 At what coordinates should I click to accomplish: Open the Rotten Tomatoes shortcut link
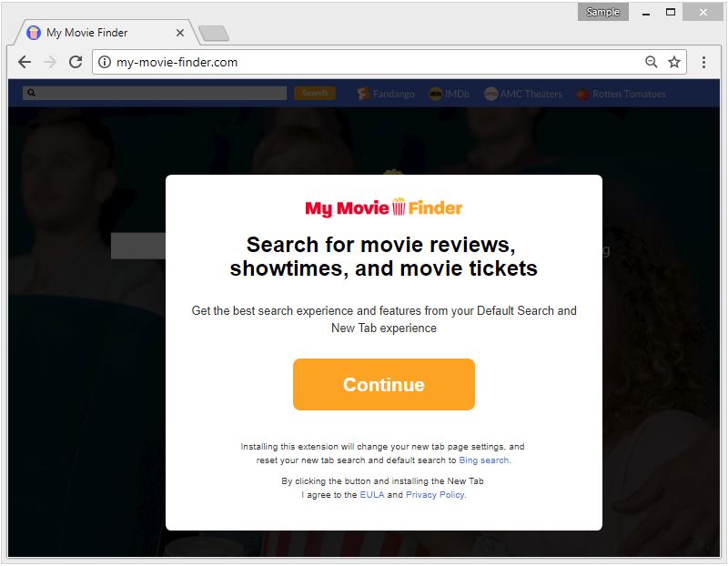(x=621, y=94)
